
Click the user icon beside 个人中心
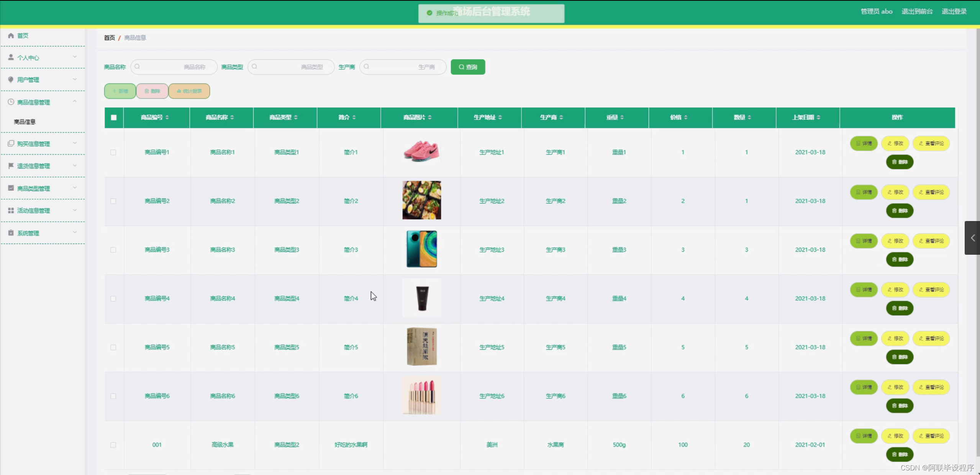[11, 57]
